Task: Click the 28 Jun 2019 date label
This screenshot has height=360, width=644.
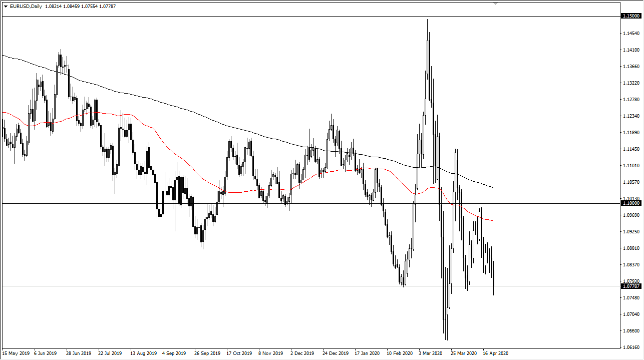Action: (80, 353)
